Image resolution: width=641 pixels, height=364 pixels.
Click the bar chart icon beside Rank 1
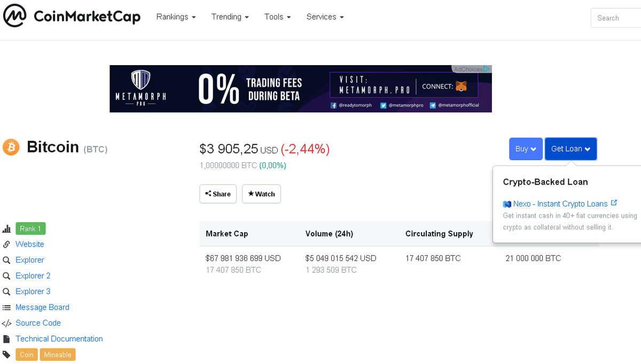tap(6, 229)
